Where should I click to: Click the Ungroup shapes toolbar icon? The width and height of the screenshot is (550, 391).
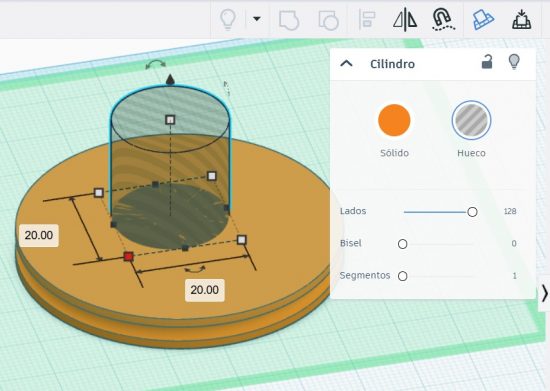tap(328, 20)
